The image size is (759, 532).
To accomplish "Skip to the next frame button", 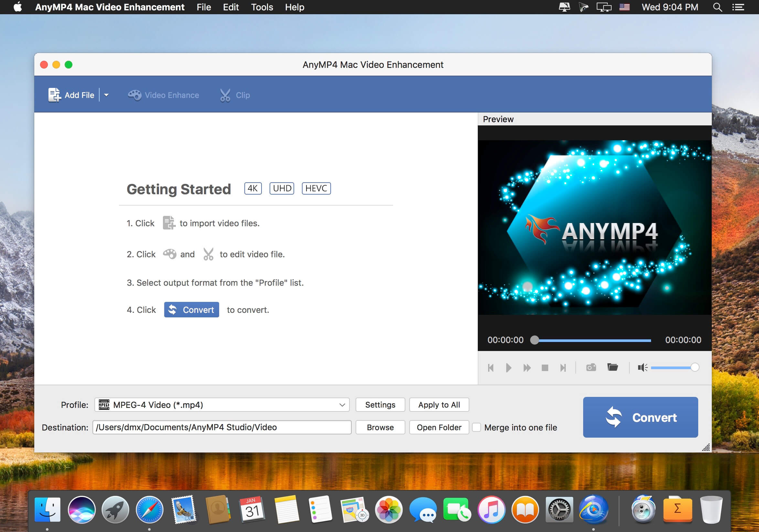I will (x=563, y=368).
